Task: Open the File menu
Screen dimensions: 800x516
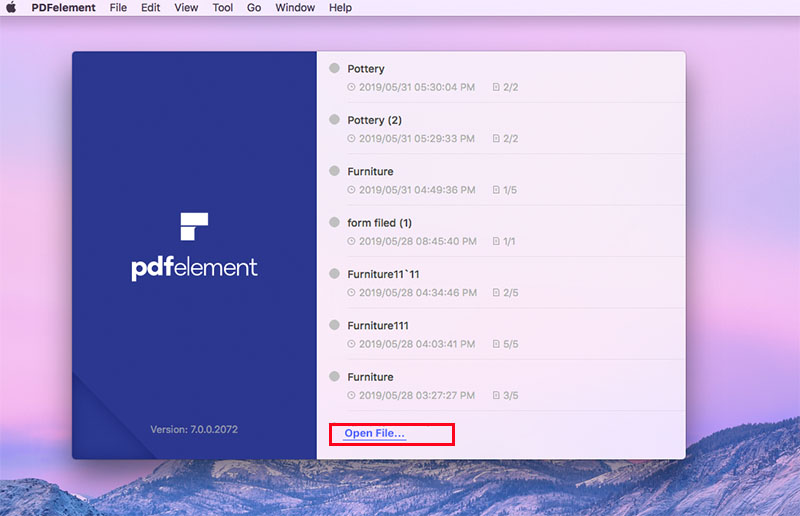Action: point(118,8)
